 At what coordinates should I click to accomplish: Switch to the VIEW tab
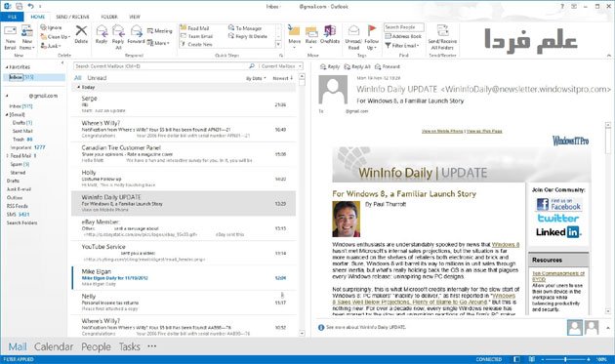(135, 17)
